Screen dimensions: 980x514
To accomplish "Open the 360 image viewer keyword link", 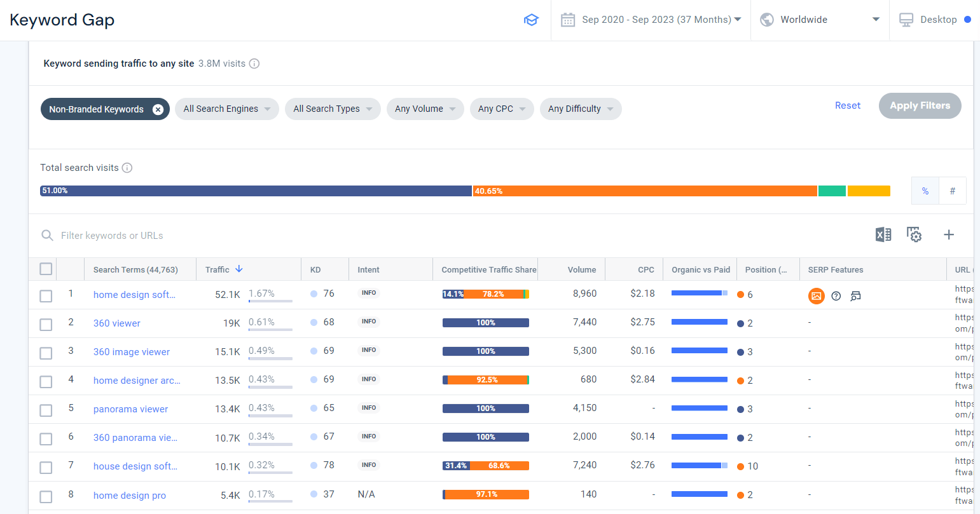I will coord(132,352).
